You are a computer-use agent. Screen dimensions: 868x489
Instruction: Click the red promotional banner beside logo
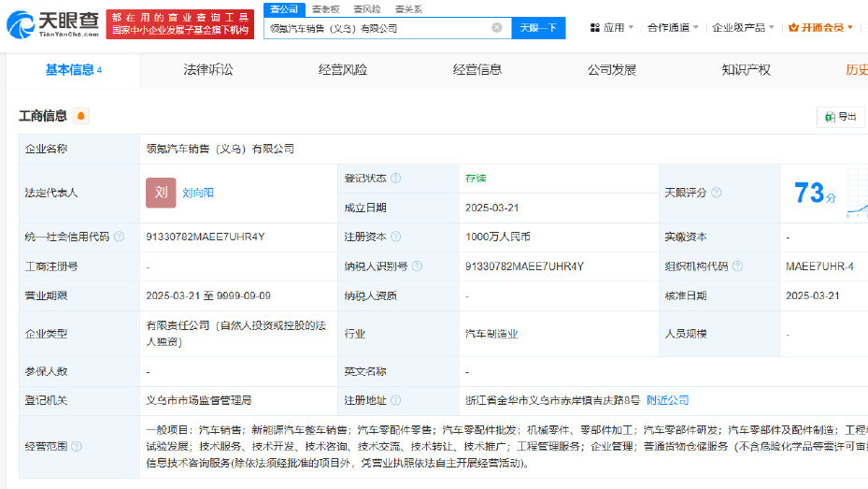coord(180,24)
